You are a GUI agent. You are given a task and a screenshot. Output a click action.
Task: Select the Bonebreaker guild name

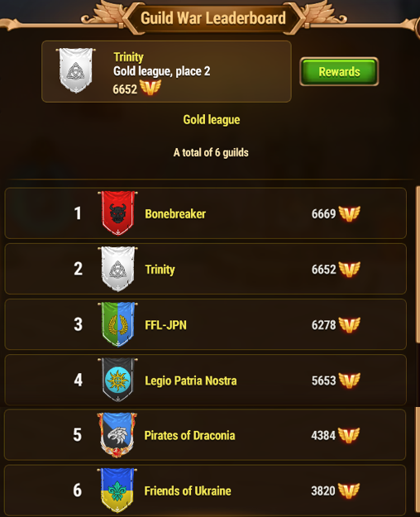pyautogui.click(x=175, y=214)
